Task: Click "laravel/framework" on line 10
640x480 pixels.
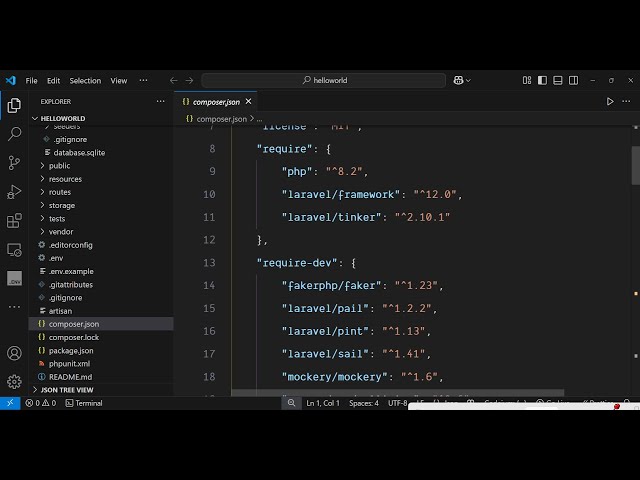Action: coord(341,194)
